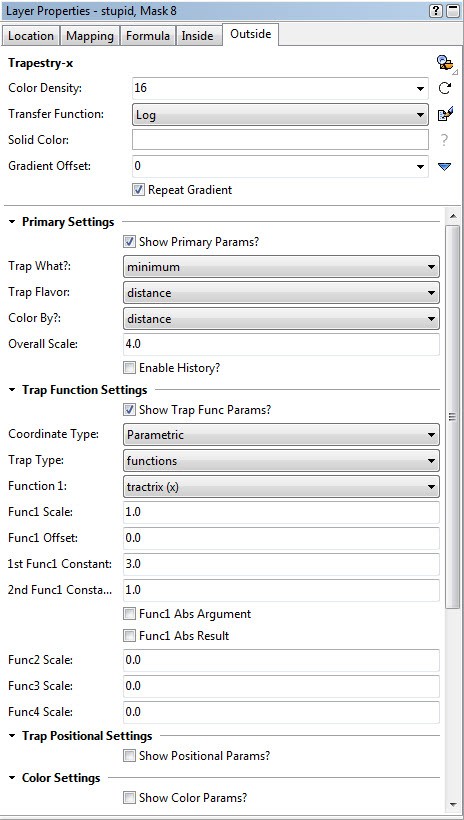Click the edit transfer function pencil icon
This screenshot has width=464, height=820.
445,114
